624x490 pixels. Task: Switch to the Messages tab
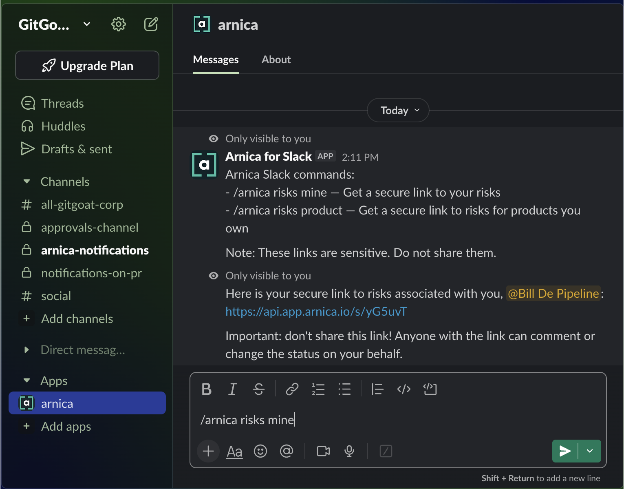pyautogui.click(x=216, y=60)
